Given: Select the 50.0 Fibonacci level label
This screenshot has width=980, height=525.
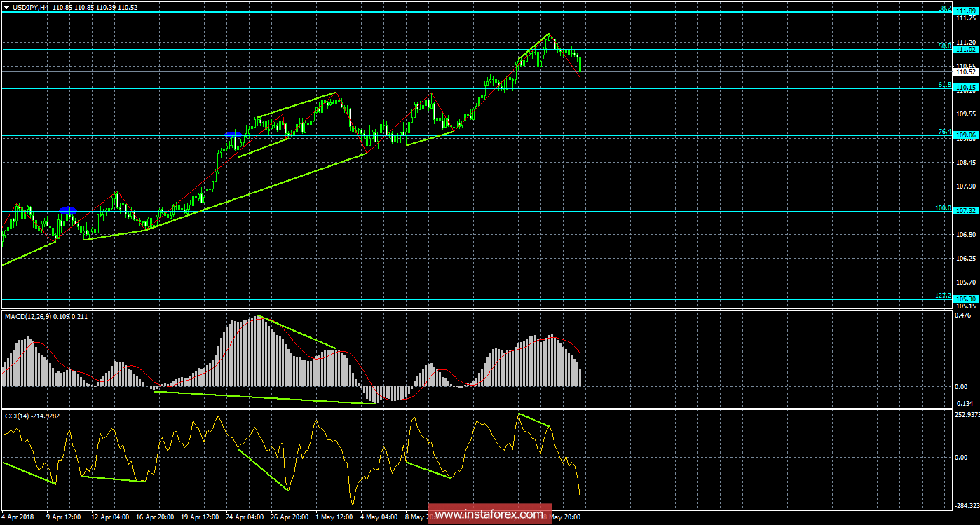Looking at the screenshot, I should pyautogui.click(x=944, y=46).
